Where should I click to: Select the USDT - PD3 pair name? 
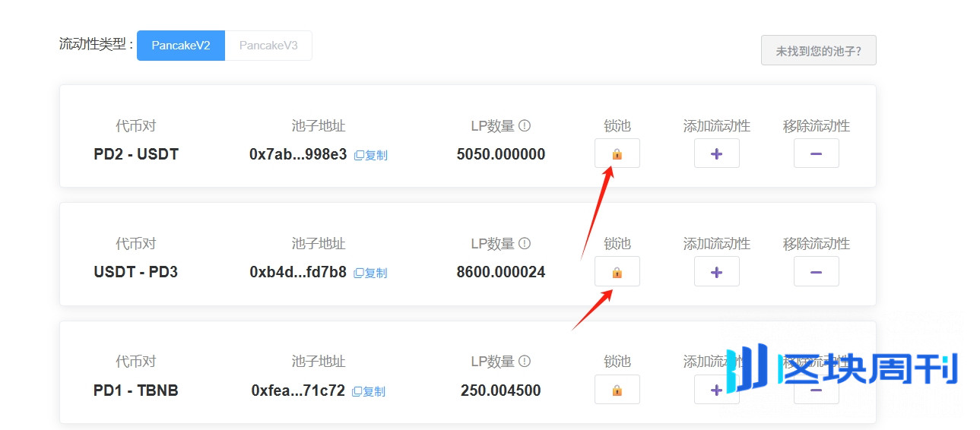[136, 272]
